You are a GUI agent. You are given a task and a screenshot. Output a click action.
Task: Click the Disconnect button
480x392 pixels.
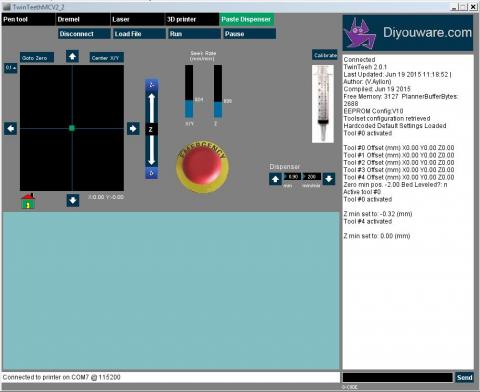(84, 34)
